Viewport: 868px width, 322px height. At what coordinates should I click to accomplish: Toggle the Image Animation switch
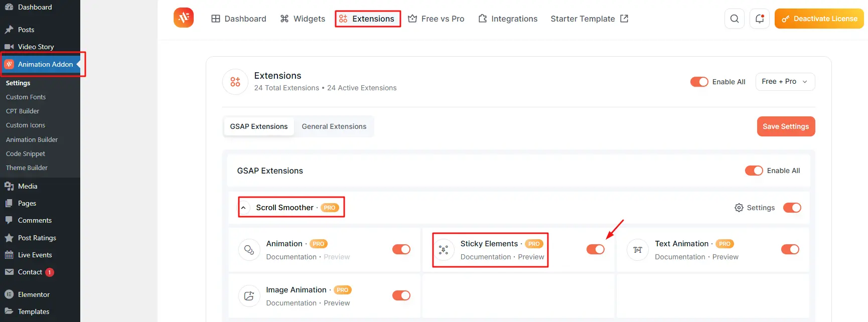[x=401, y=295]
